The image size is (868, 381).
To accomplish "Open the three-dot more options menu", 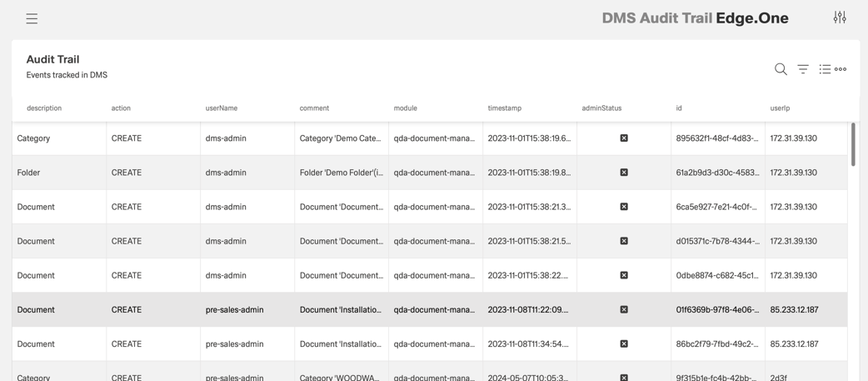I will (841, 69).
